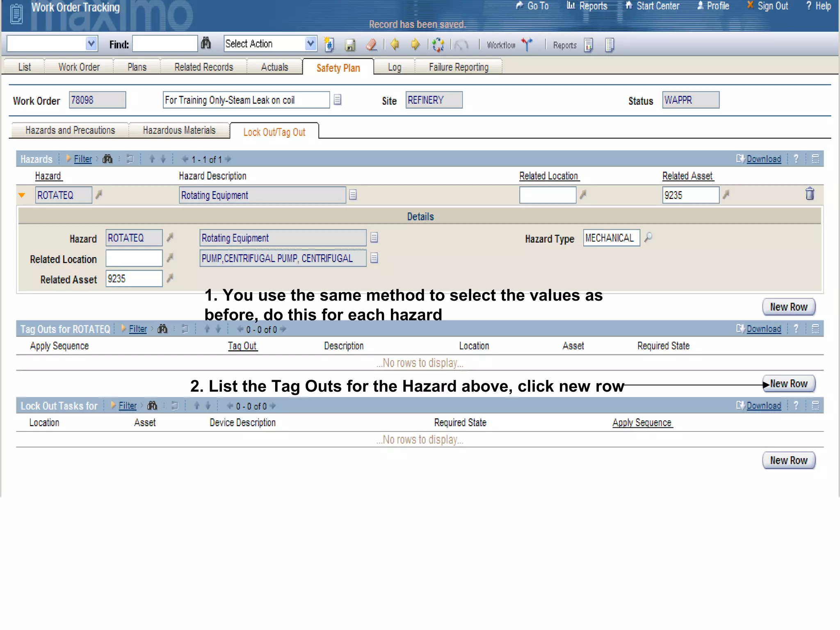
Task: Click the Related Location field in Details
Action: click(134, 258)
